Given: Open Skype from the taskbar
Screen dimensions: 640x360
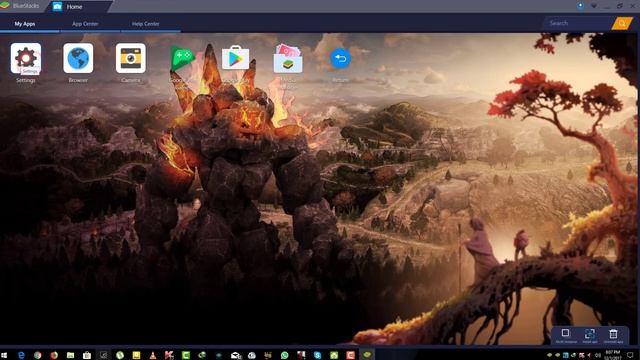Looking at the screenshot, I should (x=318, y=356).
